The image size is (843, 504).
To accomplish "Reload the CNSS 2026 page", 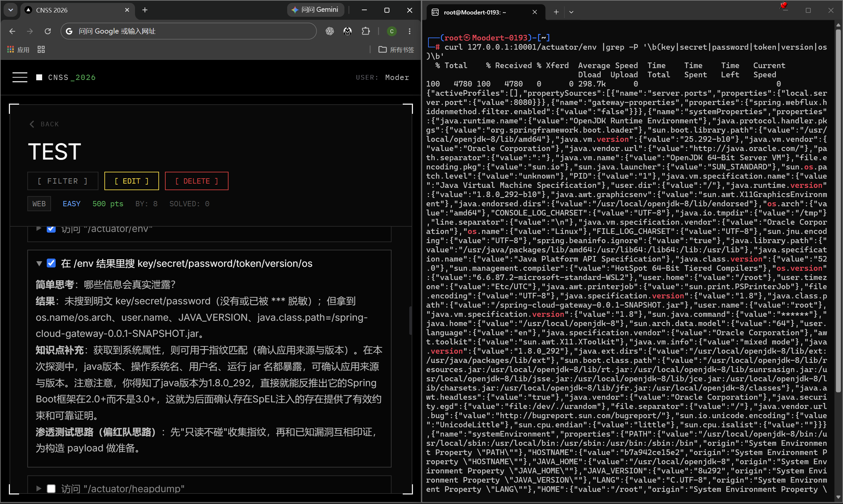I will click(x=48, y=31).
